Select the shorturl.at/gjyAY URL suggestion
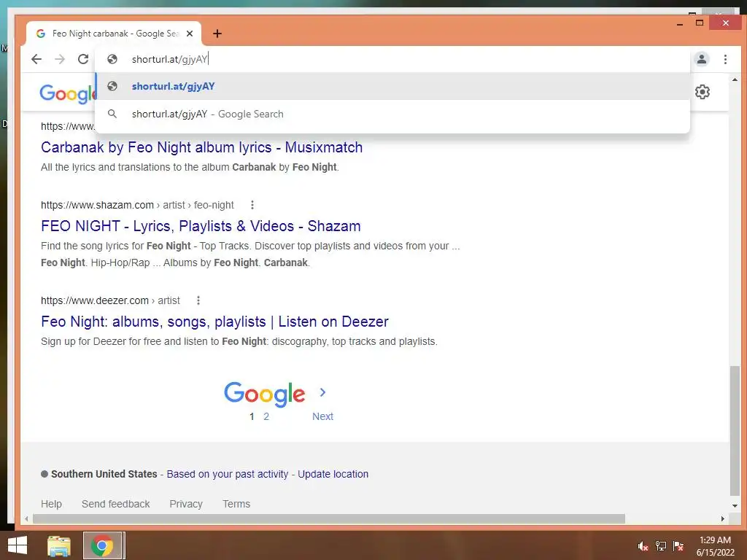This screenshot has width=747, height=560. point(392,86)
